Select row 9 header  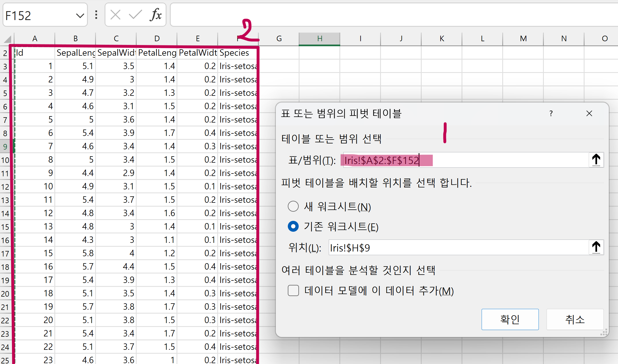tap(5, 146)
